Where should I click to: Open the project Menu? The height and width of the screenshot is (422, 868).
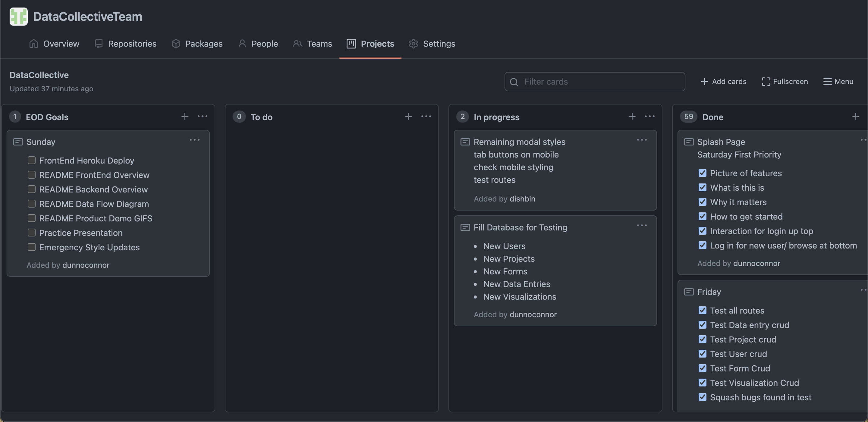click(x=838, y=82)
